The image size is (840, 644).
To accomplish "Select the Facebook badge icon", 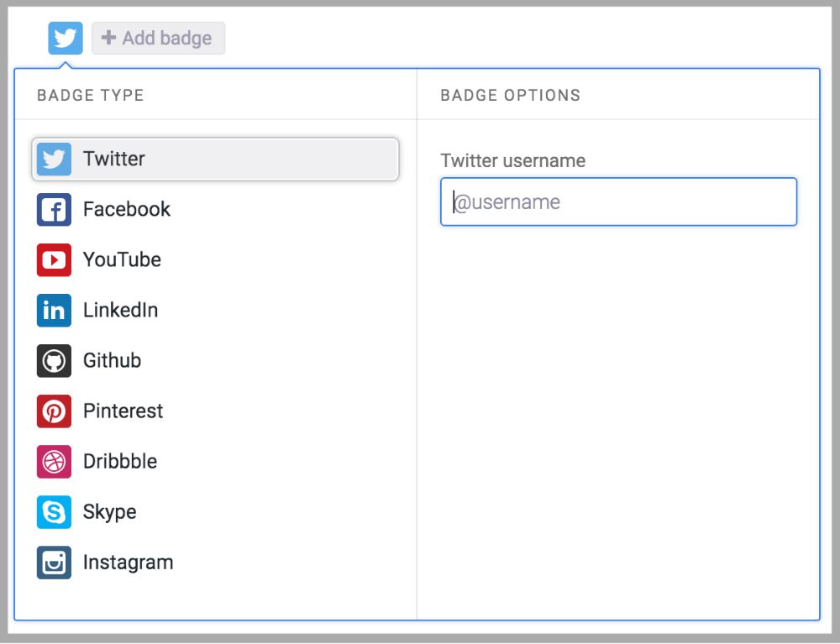I will click(x=54, y=209).
